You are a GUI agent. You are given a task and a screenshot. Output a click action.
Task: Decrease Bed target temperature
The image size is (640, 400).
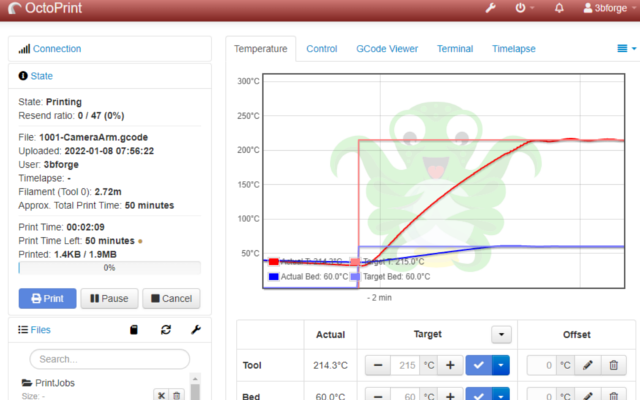coord(378,395)
